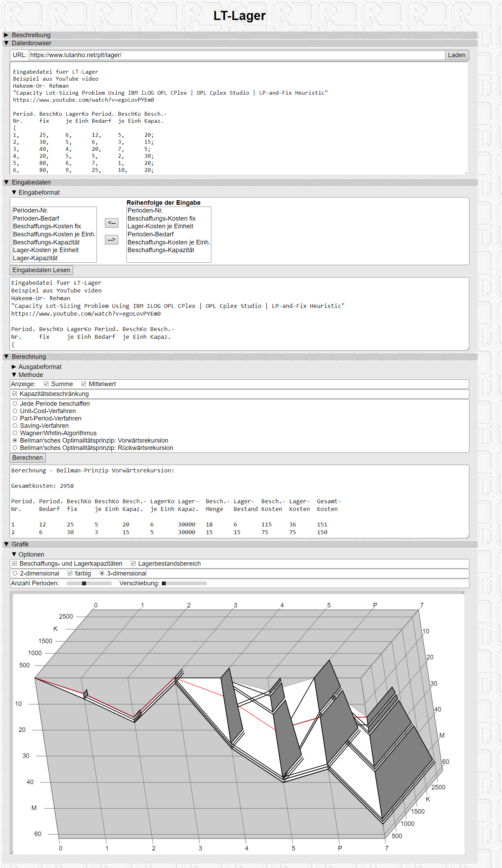Adjust the Anzahl Perioden slider
502x868 pixels.
point(84,583)
